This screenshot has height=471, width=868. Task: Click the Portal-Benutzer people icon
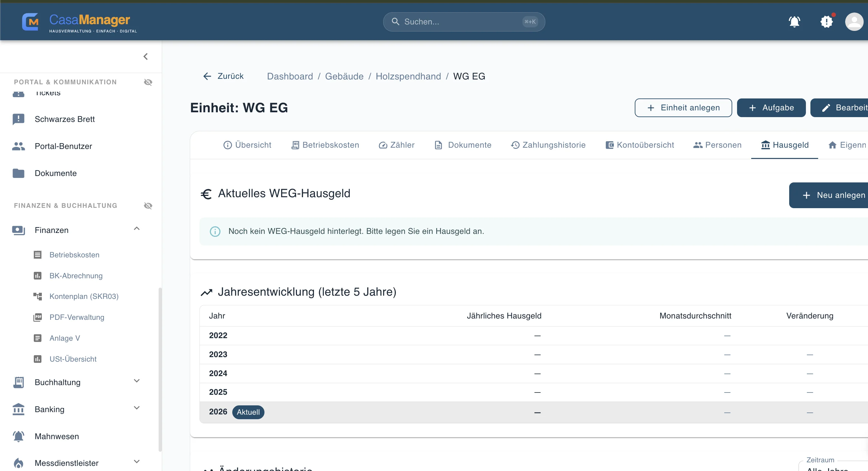[x=19, y=146]
